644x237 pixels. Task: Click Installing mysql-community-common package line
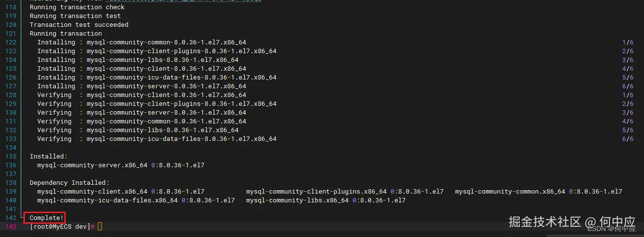click(x=145, y=42)
